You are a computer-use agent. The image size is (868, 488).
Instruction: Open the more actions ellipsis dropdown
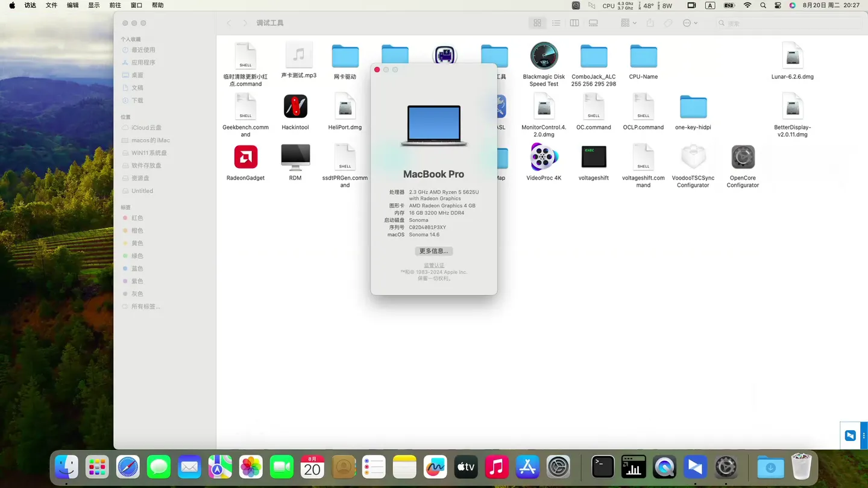[690, 23]
